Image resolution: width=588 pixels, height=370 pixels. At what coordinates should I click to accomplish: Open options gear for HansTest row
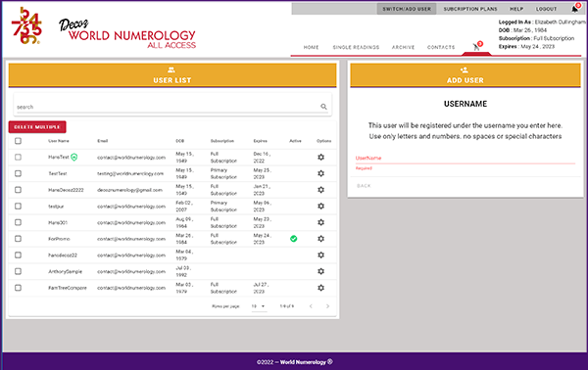pos(321,158)
